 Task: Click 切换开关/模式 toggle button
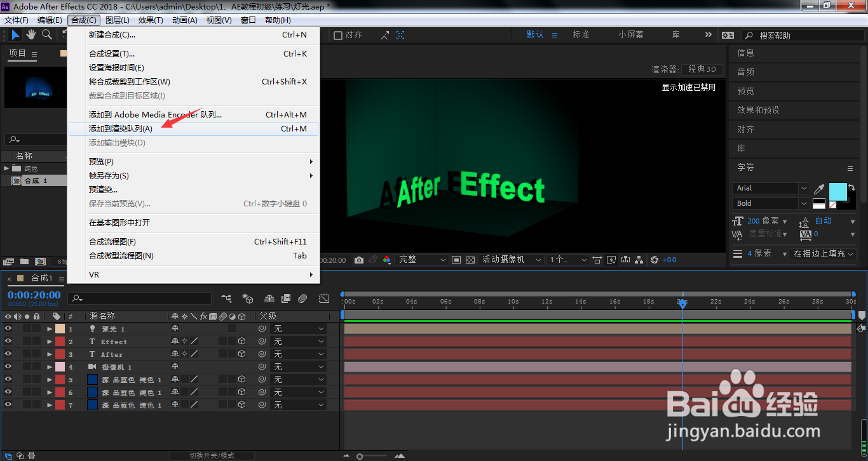tap(212, 455)
